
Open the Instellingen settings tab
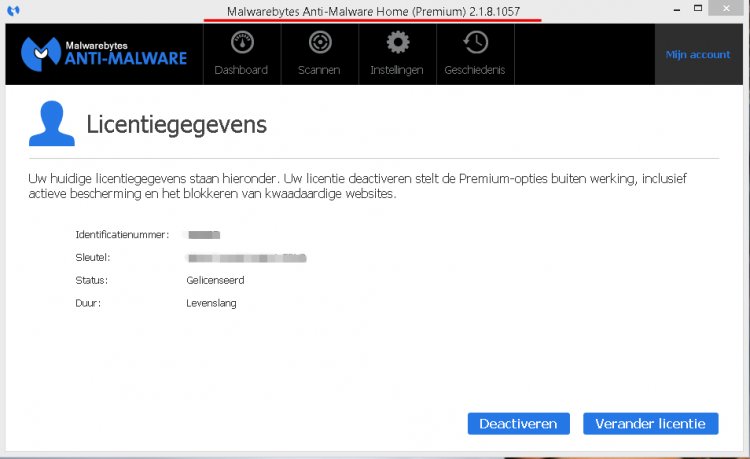[x=397, y=54]
